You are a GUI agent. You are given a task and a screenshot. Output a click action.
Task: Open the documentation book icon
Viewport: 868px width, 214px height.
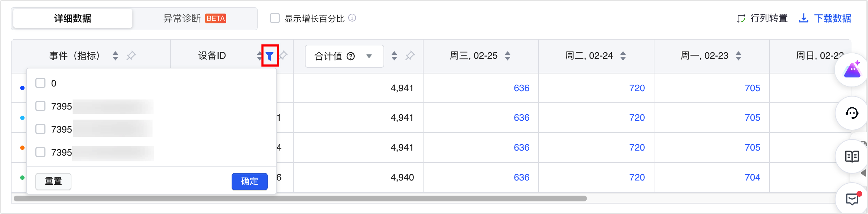[852, 156]
